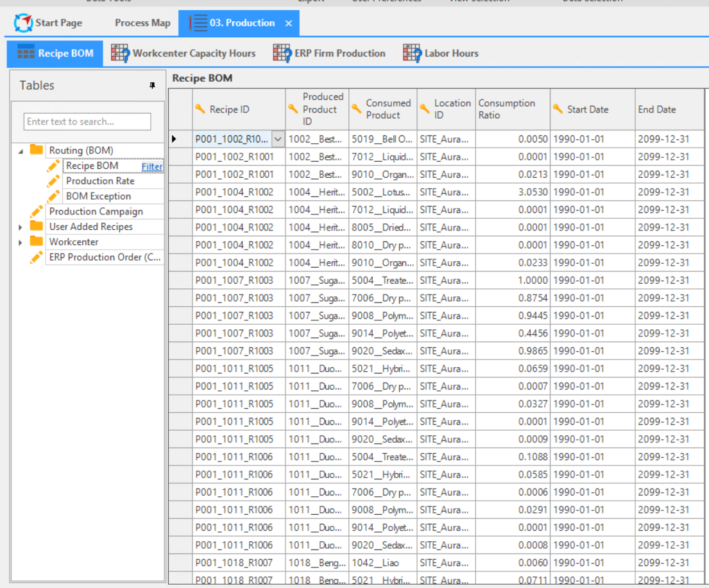Viewport: 709px width, 588px height.
Task: Sort by Consumption Ratio column header
Action: [513, 109]
